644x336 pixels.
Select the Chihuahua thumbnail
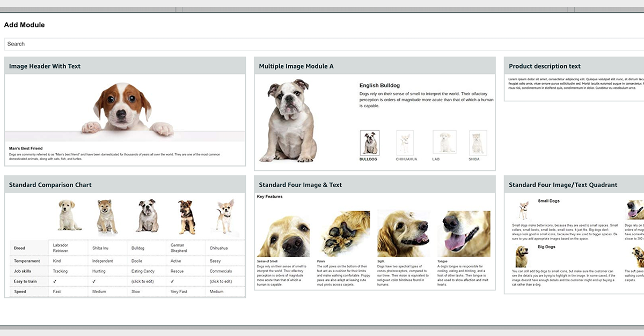coord(405,143)
